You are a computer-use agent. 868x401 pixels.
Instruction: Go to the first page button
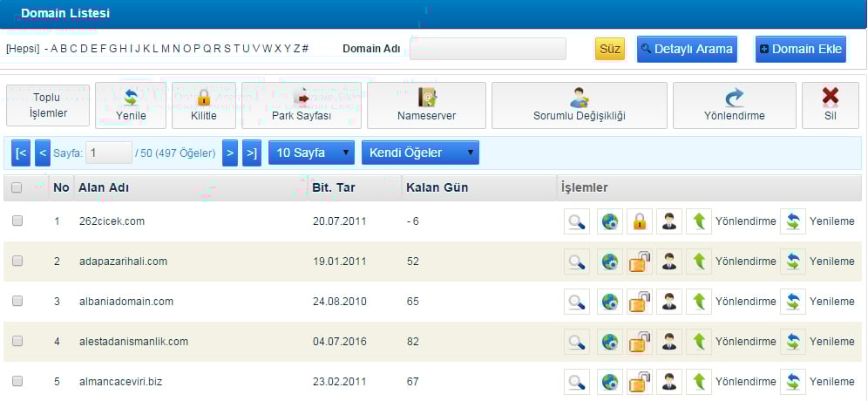21,153
